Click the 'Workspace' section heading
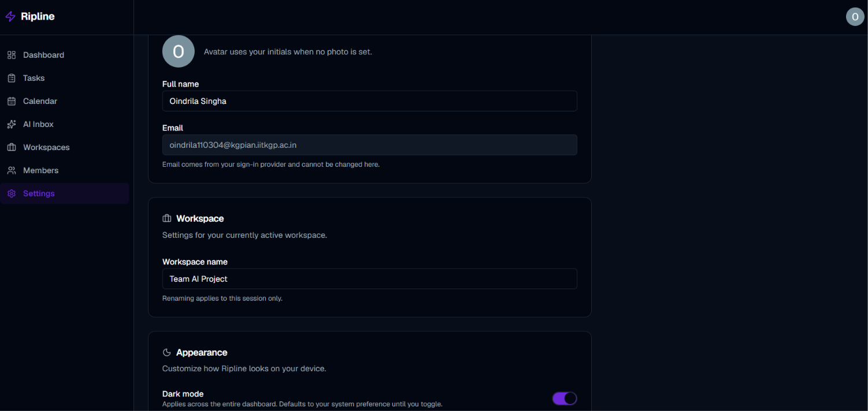Screen dimensions: 868x411 click(x=200, y=219)
